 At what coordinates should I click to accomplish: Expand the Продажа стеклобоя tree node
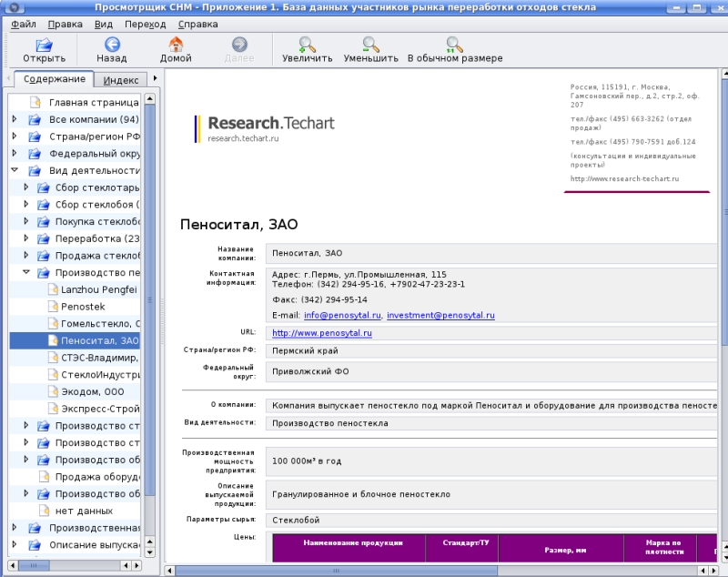click(x=26, y=255)
